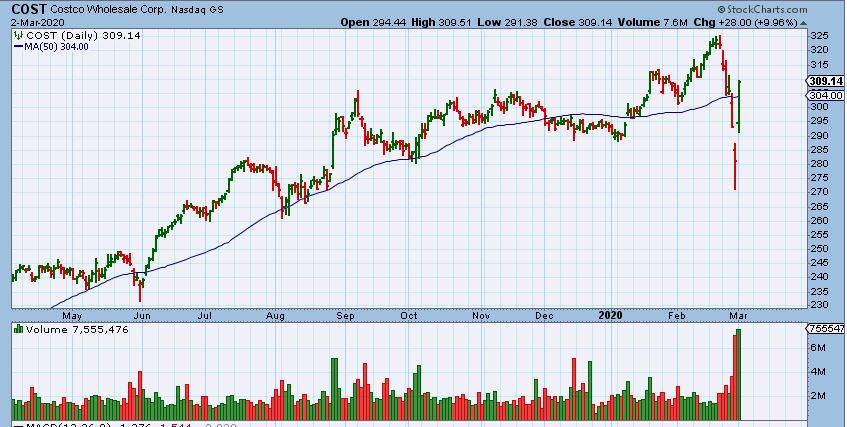Click the 325 price axis label
Screen dimensions: 847x427
[819, 36]
